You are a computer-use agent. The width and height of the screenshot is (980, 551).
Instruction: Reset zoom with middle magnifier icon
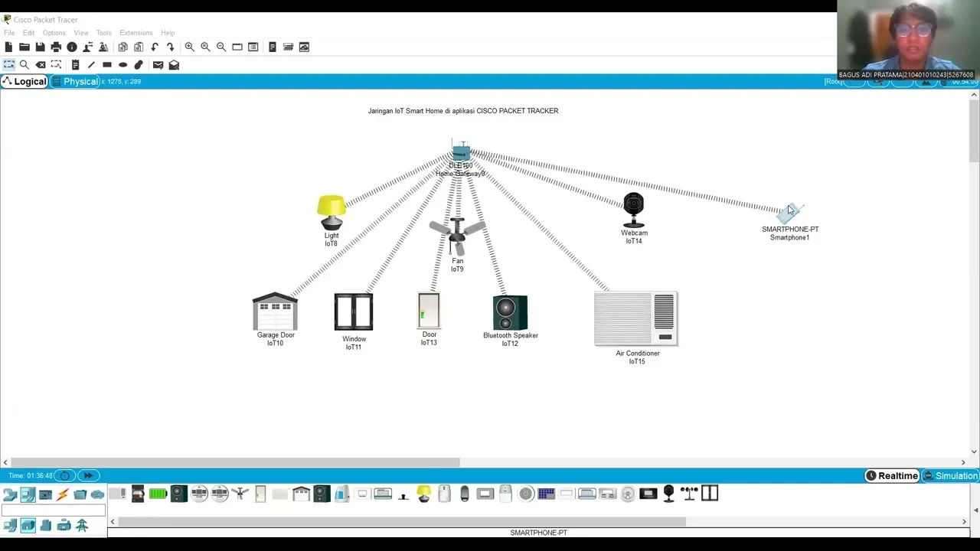coord(205,47)
